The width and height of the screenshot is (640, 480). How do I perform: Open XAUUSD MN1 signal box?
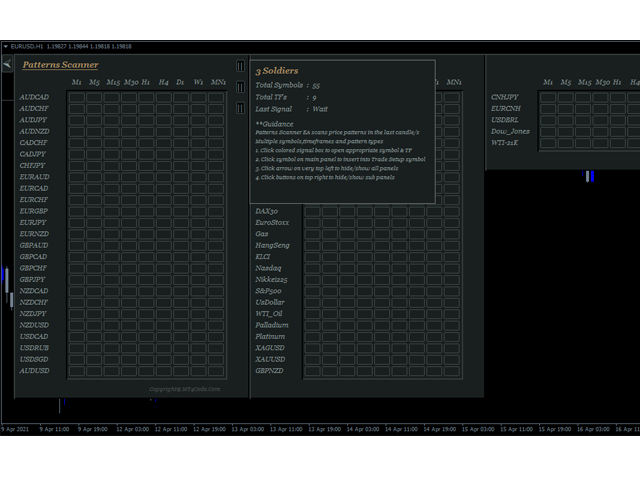coord(452,360)
